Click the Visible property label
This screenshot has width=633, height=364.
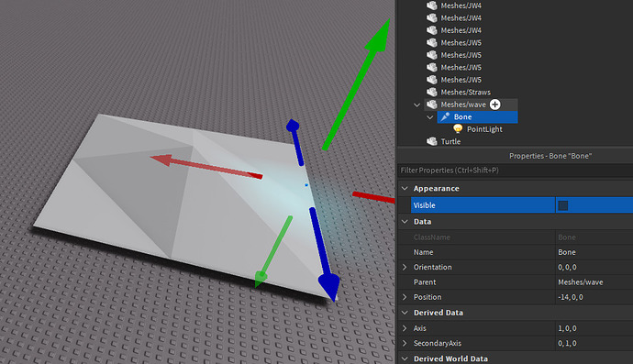tap(424, 205)
